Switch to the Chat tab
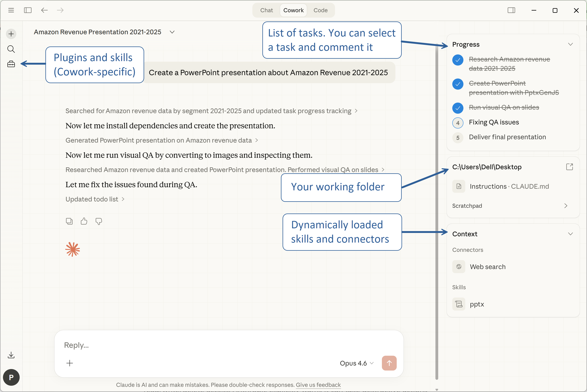587x392 pixels. tap(266, 10)
